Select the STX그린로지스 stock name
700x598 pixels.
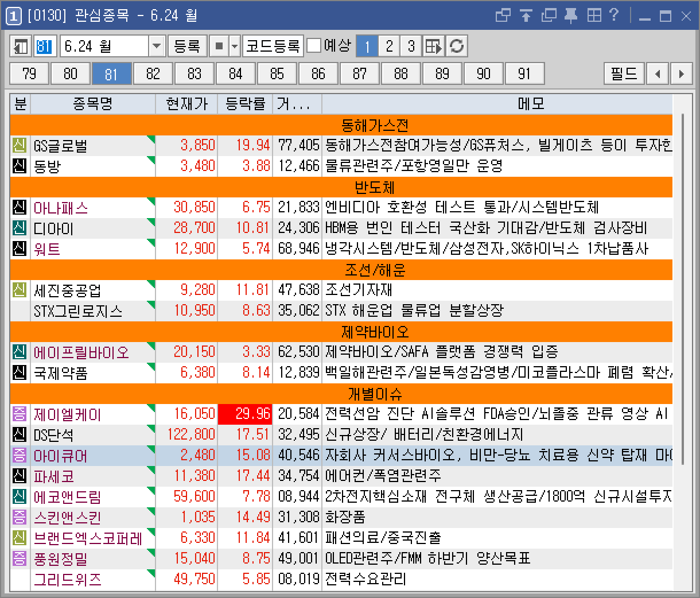click(x=78, y=310)
